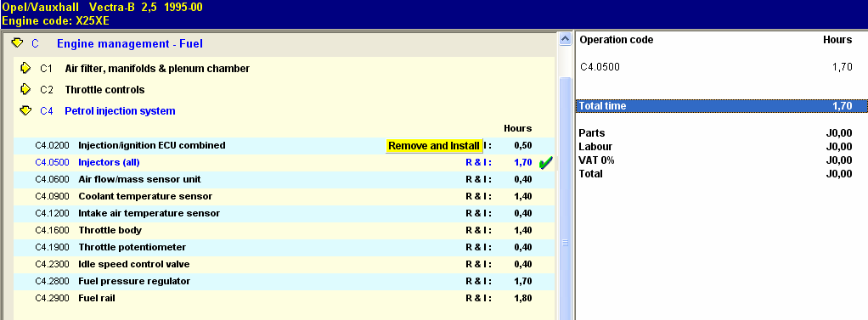Image resolution: width=868 pixels, height=320 pixels.
Task: Click code C4.2900
Action: click(52, 299)
